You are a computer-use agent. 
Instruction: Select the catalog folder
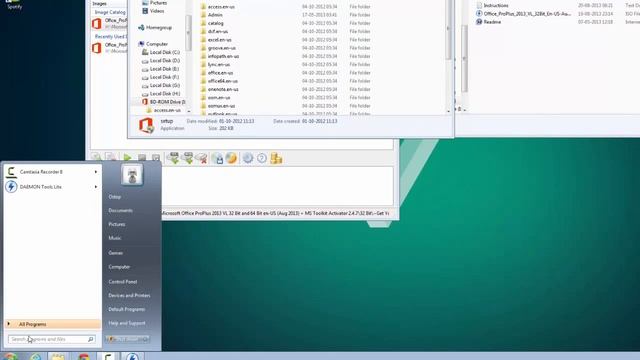coord(212,23)
